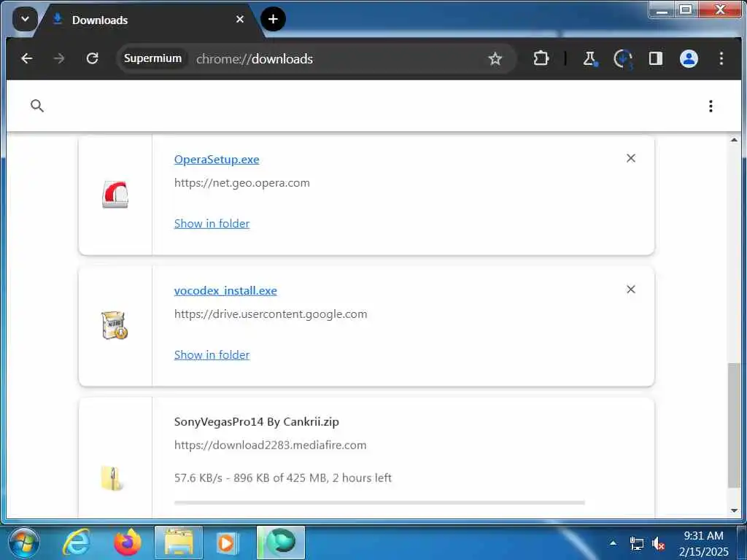The image size is (747, 560).
Task: Open the Windows Start menu
Action: point(24,542)
